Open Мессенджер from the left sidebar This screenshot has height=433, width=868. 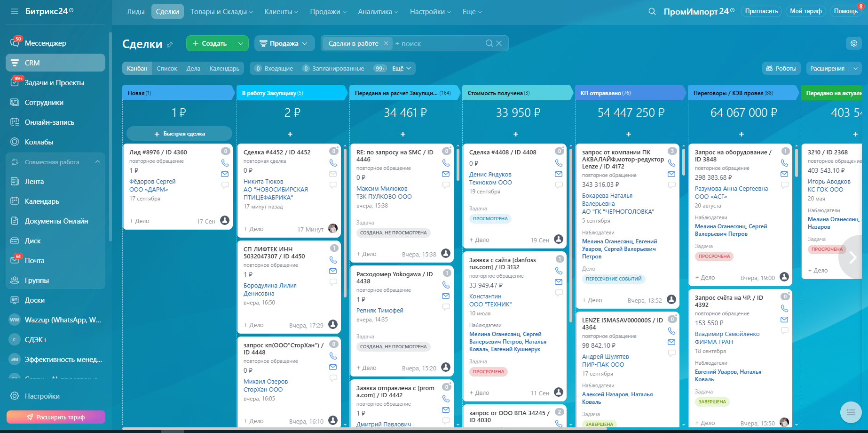click(45, 43)
